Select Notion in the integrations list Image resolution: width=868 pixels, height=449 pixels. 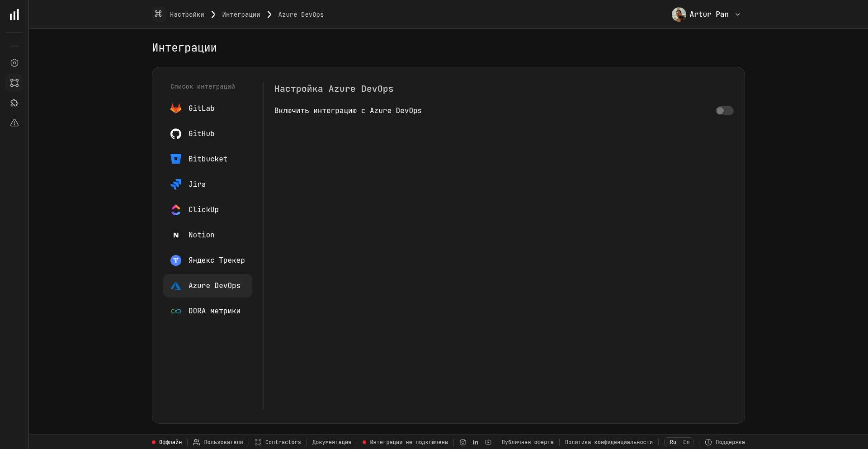[x=208, y=235]
